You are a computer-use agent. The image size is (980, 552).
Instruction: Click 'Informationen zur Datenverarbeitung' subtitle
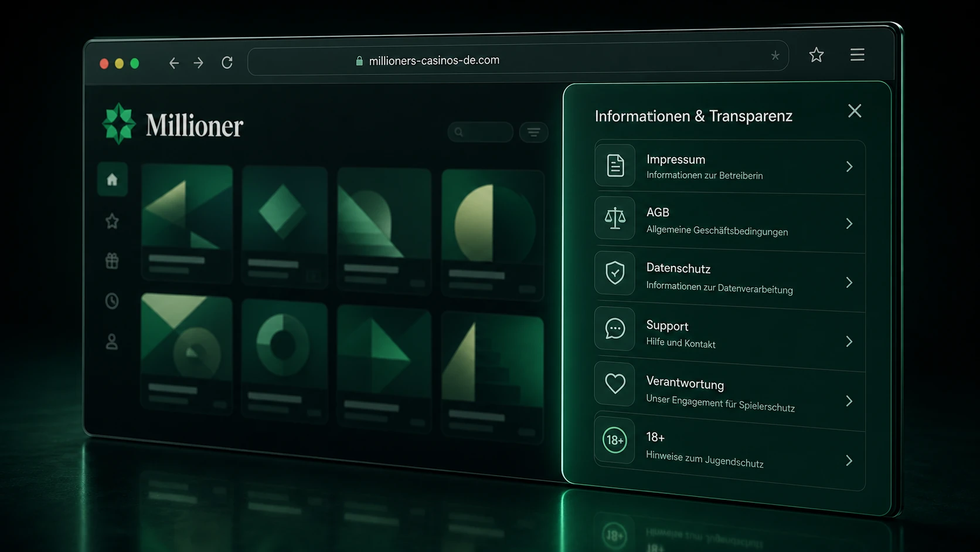click(719, 288)
